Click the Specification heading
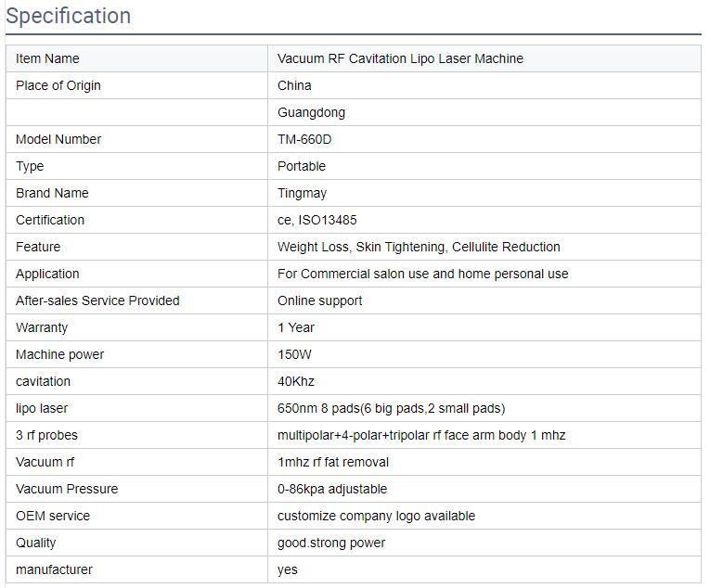The height and width of the screenshot is (588, 710). coord(68,17)
